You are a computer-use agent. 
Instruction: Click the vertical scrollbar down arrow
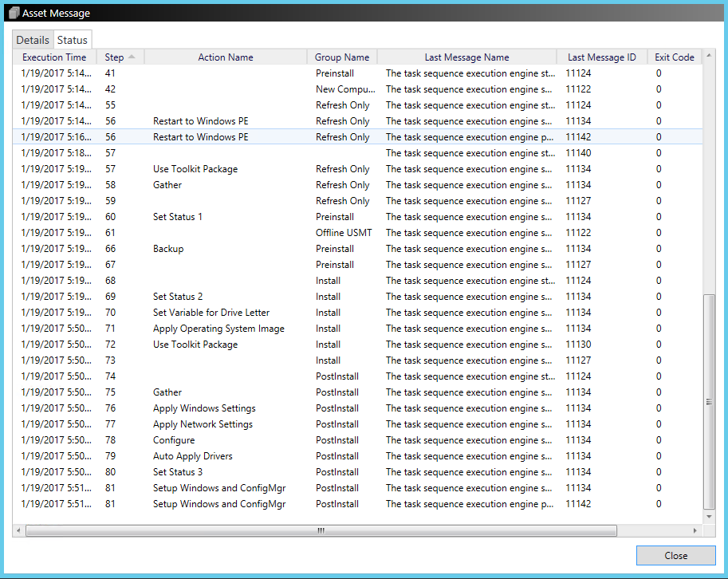(710, 518)
